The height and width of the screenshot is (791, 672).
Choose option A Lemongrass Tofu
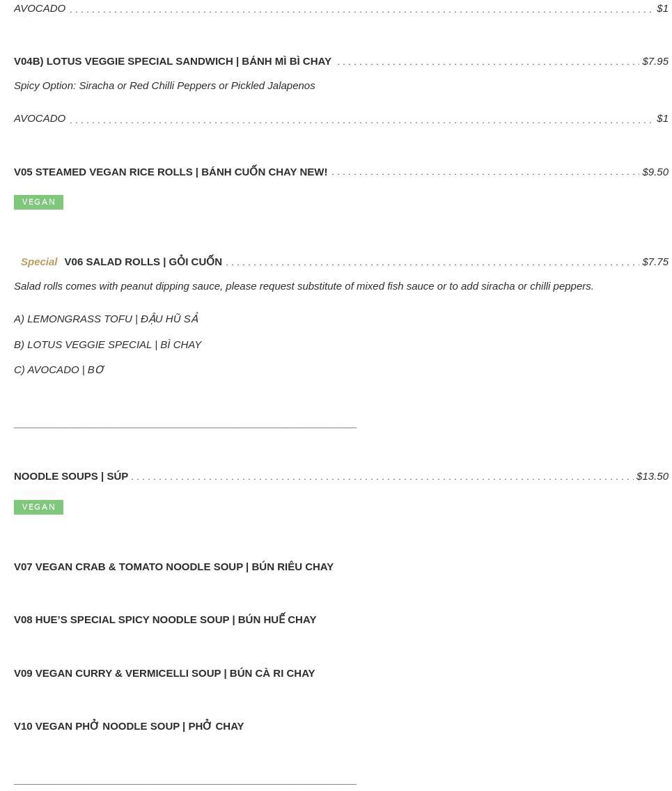pyautogui.click(x=106, y=318)
